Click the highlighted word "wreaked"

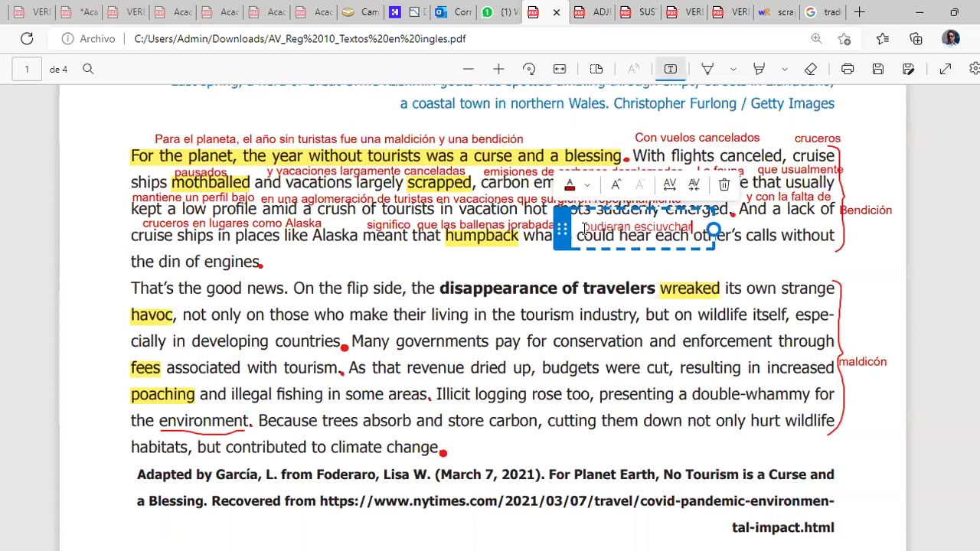(690, 288)
